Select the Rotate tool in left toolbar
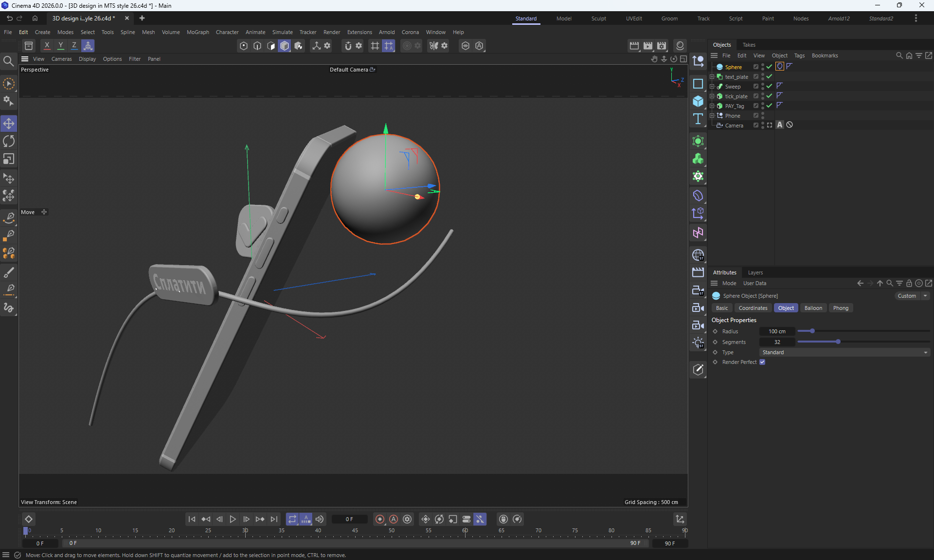The image size is (934, 560). [x=9, y=142]
